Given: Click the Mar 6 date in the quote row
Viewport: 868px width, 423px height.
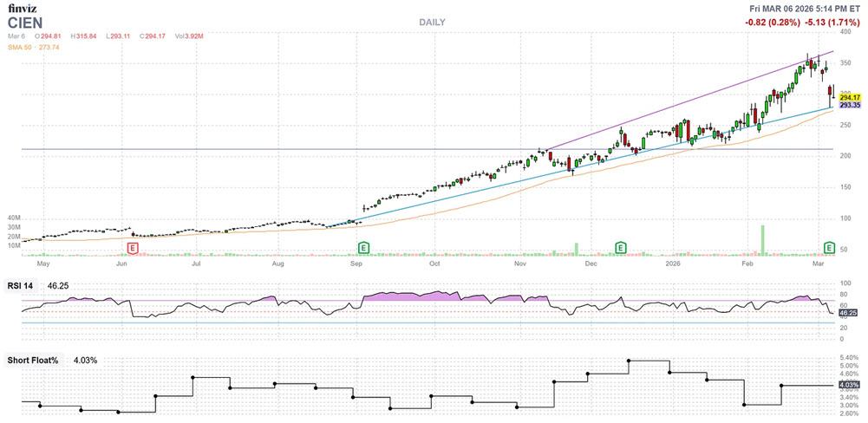Looking at the screenshot, I should point(16,36).
